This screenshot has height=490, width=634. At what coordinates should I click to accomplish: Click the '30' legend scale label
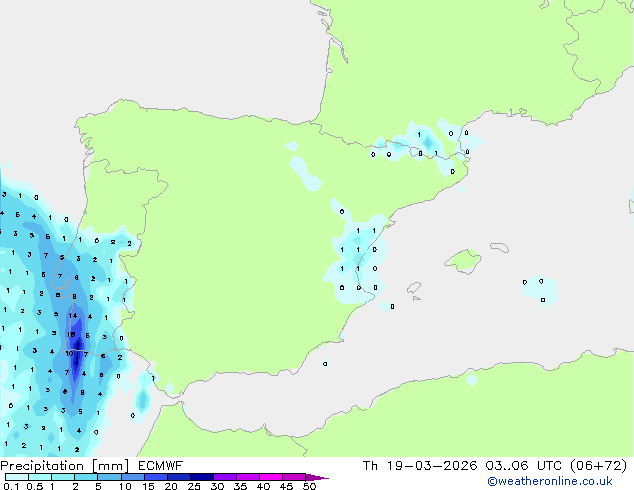(x=217, y=486)
